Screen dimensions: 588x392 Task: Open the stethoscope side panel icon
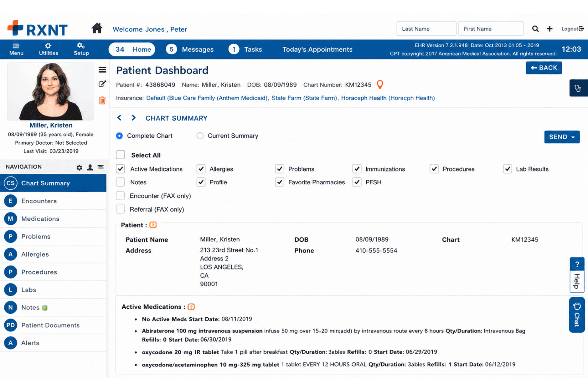(578, 88)
